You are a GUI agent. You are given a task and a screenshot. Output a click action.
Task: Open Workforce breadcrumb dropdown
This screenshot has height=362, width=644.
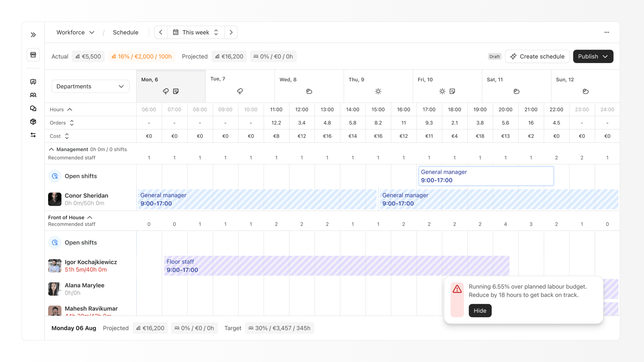click(x=75, y=32)
